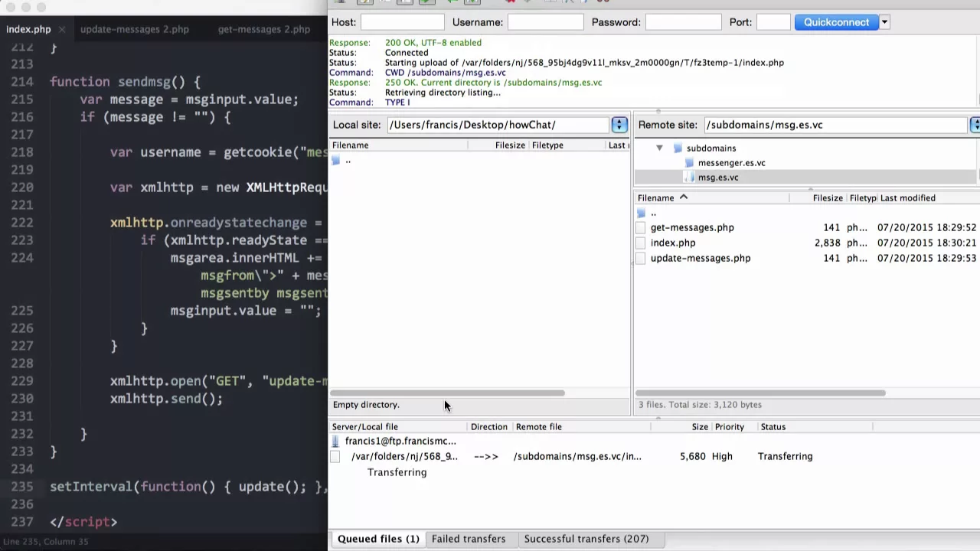Click the update-messages.php file icon
Viewport: 980px width, 551px height.
point(641,258)
